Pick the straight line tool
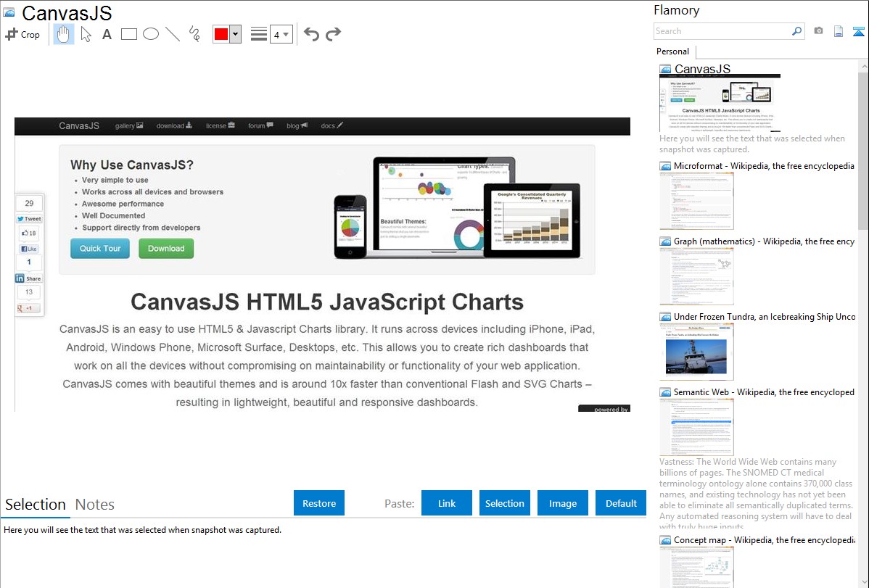869x588 pixels. pyautogui.click(x=173, y=34)
